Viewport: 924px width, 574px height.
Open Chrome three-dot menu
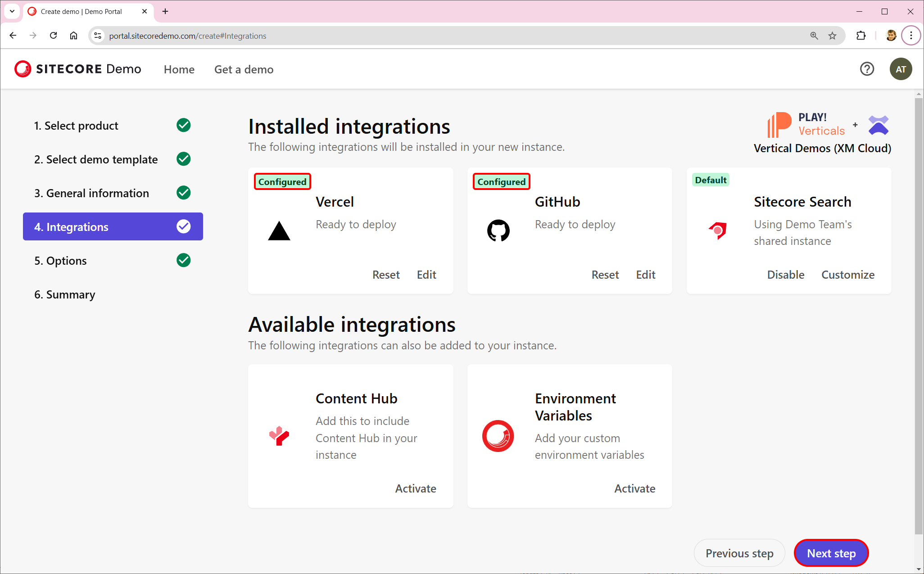click(911, 36)
